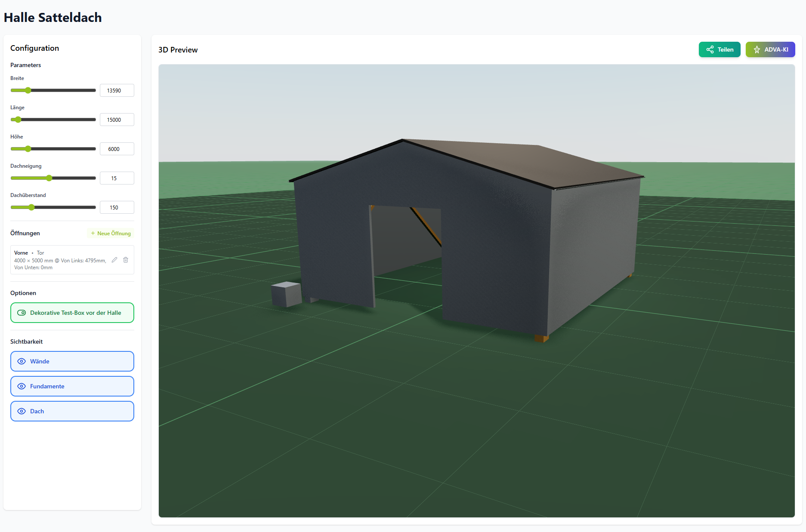
Task: Click the decorative test box in 3D preview
Action: 286,294
